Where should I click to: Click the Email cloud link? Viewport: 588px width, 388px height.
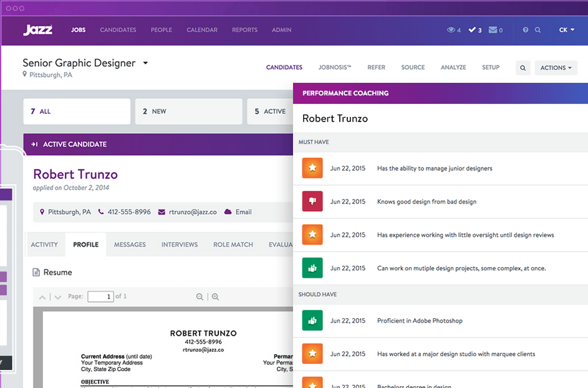click(243, 212)
